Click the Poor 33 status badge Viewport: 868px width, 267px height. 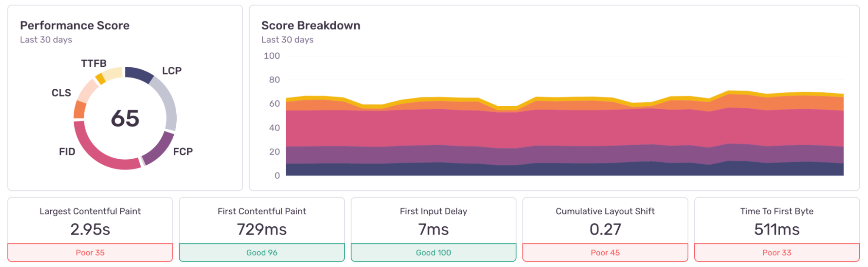[777, 253]
